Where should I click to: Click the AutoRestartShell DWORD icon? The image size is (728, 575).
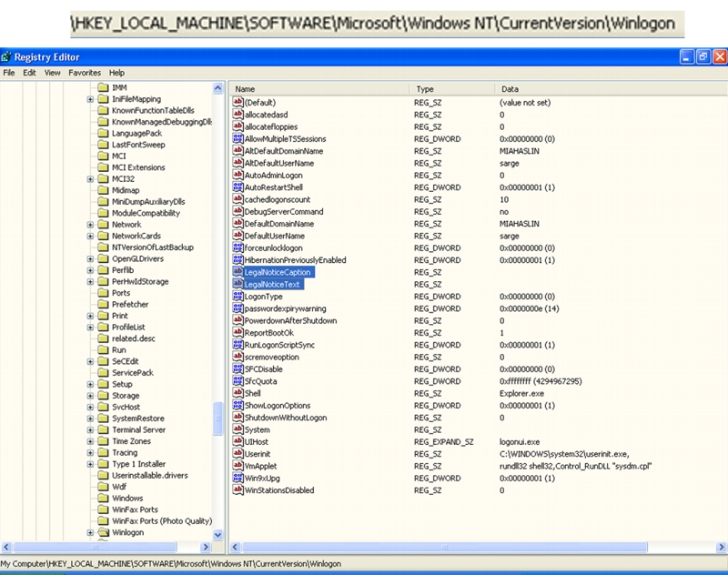point(238,187)
